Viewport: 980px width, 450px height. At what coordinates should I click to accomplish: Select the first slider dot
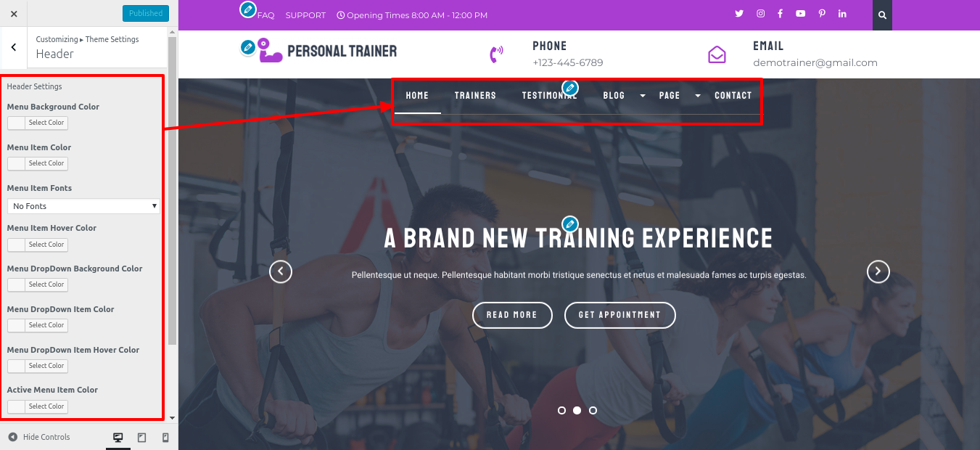(561, 410)
